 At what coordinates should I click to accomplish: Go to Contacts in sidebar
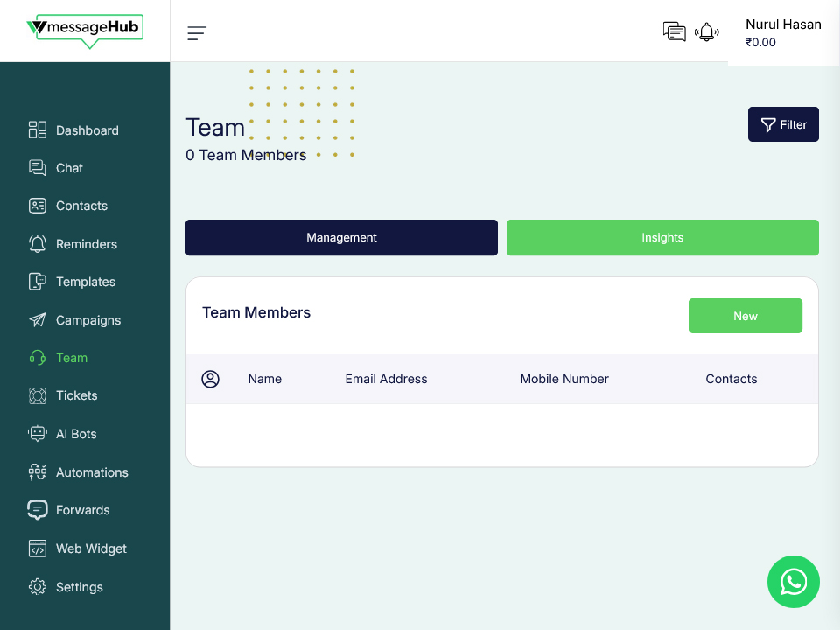click(x=81, y=206)
